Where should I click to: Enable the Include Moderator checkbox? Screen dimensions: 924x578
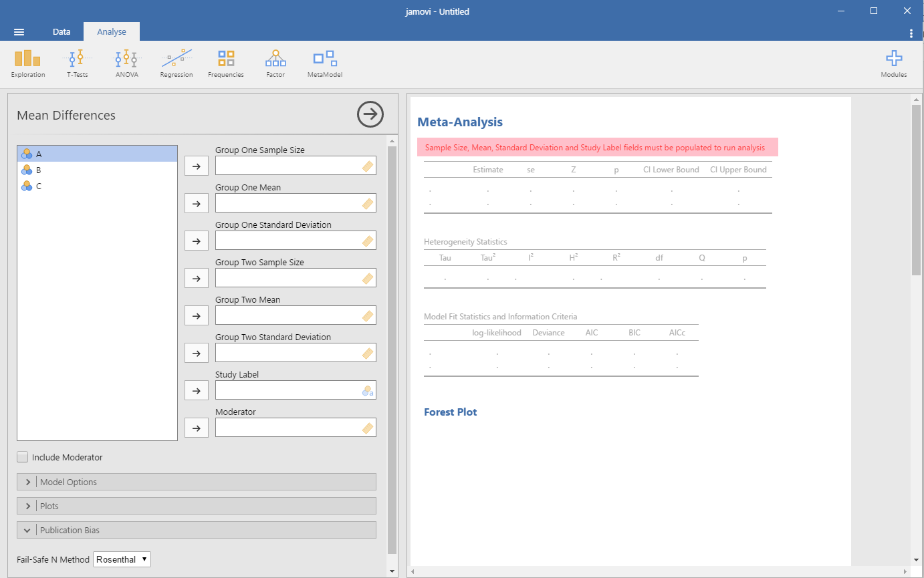pyautogui.click(x=23, y=457)
